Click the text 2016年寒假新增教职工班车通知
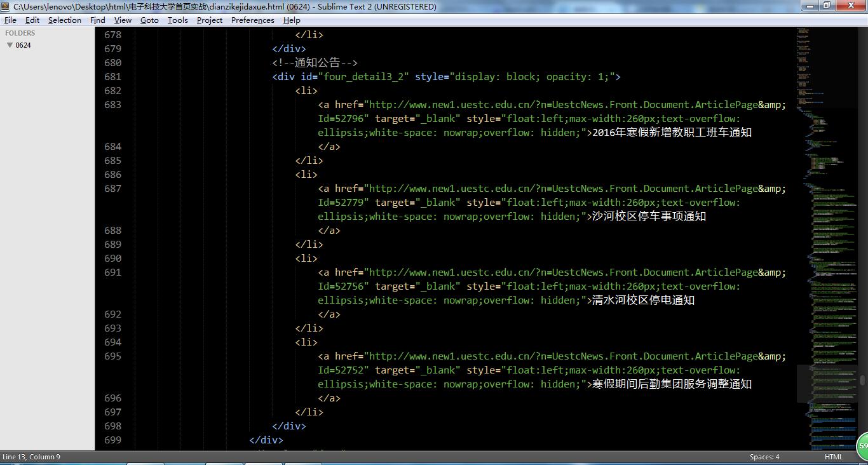The image size is (868, 465). (672, 133)
